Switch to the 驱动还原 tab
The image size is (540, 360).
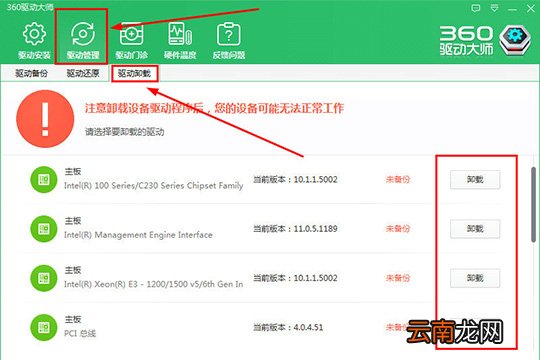tap(83, 73)
